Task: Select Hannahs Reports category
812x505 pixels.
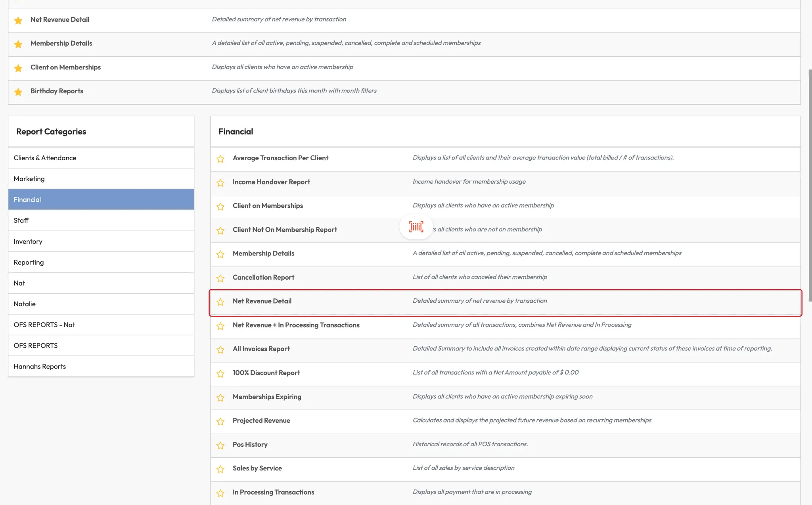Action: (40, 366)
